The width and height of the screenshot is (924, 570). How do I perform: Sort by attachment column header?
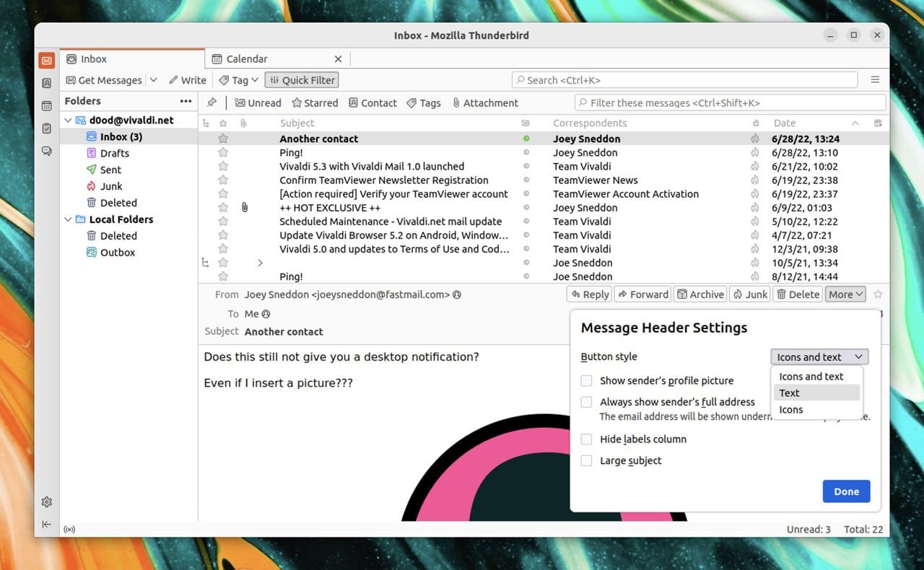(243, 123)
